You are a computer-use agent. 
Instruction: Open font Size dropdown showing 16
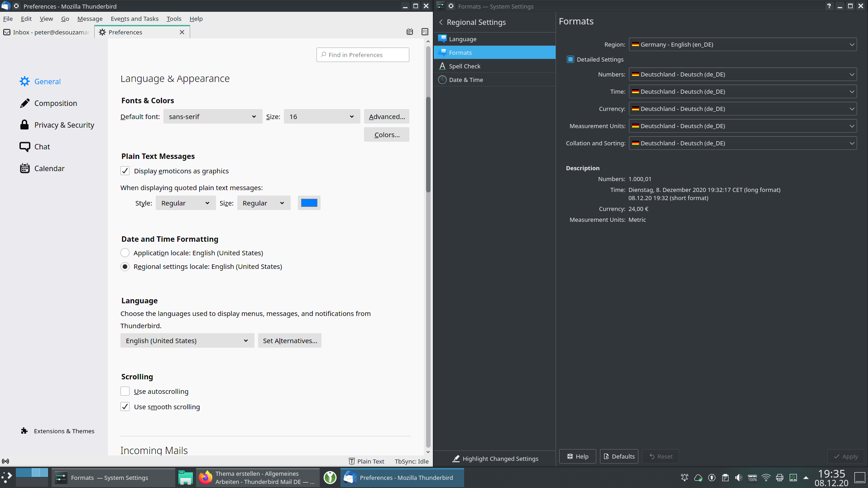coord(322,116)
